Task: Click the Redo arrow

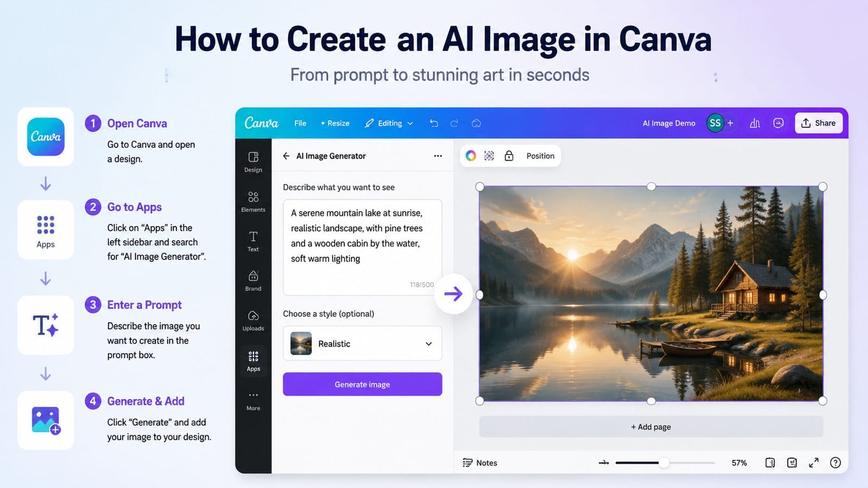Action: click(454, 123)
